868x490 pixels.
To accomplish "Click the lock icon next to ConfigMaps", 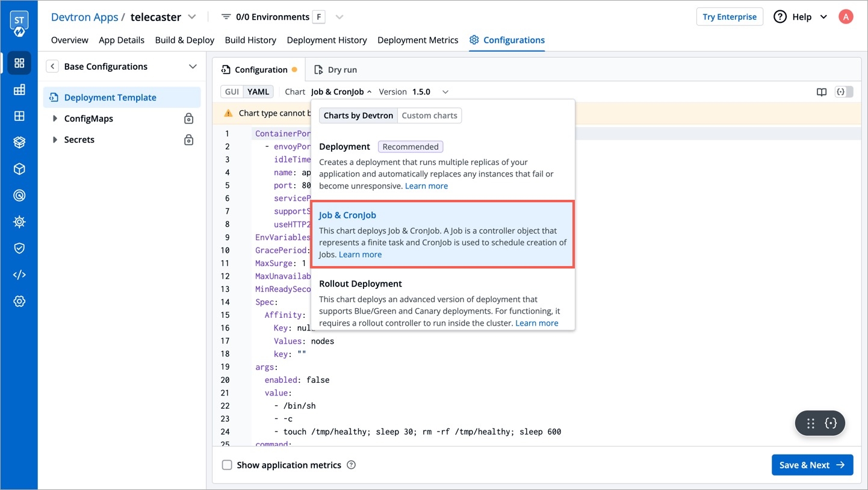I will (188, 119).
